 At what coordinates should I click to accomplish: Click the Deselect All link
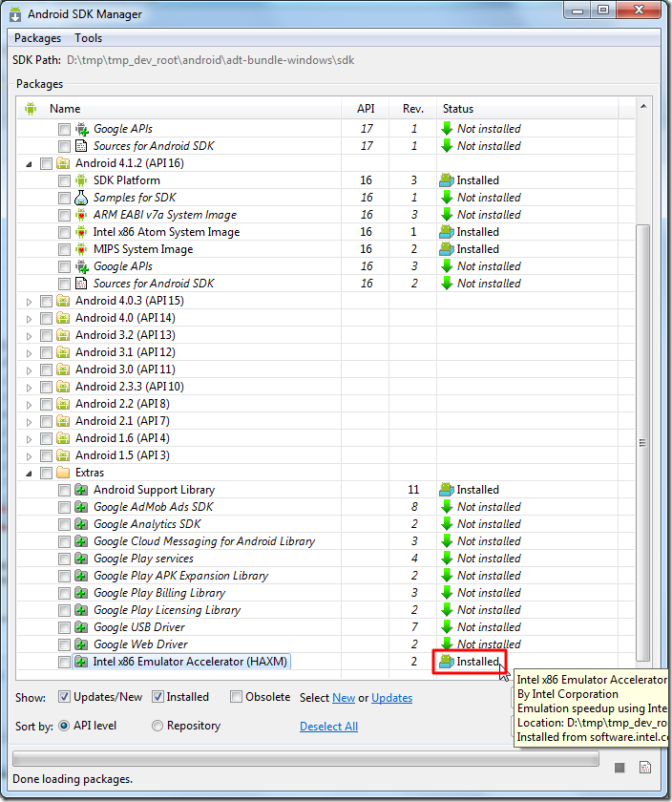(328, 727)
